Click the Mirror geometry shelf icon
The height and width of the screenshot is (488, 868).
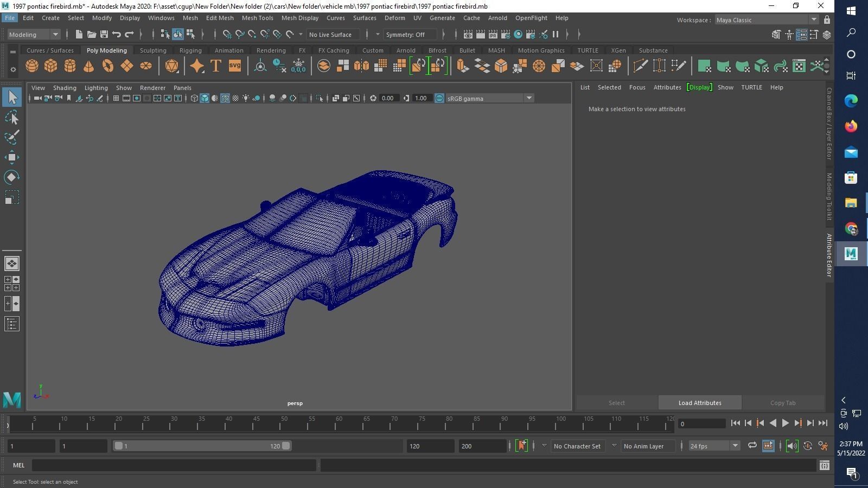tap(361, 66)
